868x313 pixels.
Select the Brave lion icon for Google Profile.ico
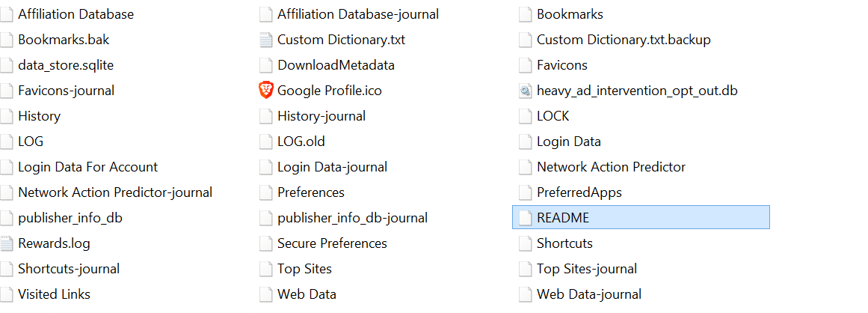pos(266,91)
